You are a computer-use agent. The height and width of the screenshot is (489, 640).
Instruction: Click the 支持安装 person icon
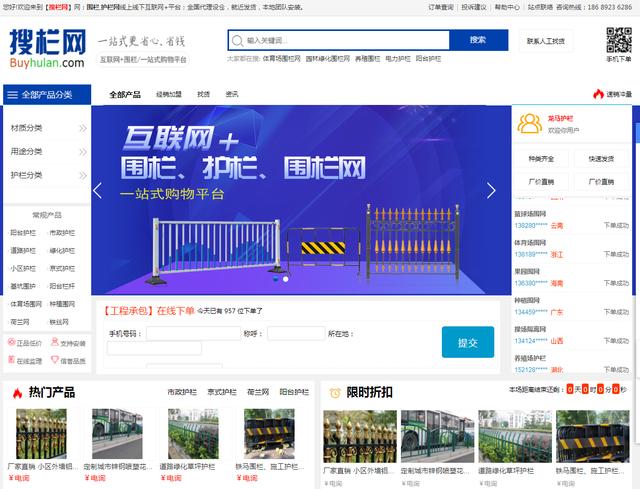[54, 342]
